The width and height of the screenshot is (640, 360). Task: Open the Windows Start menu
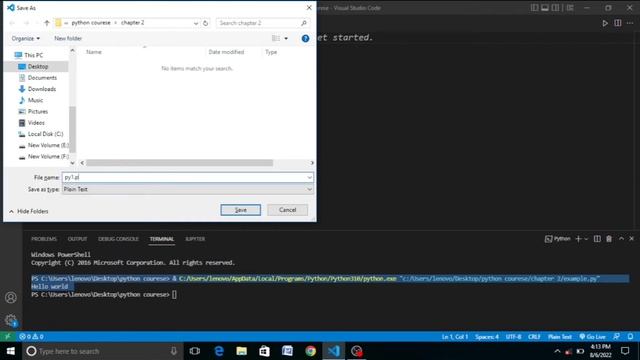[x=11, y=351]
